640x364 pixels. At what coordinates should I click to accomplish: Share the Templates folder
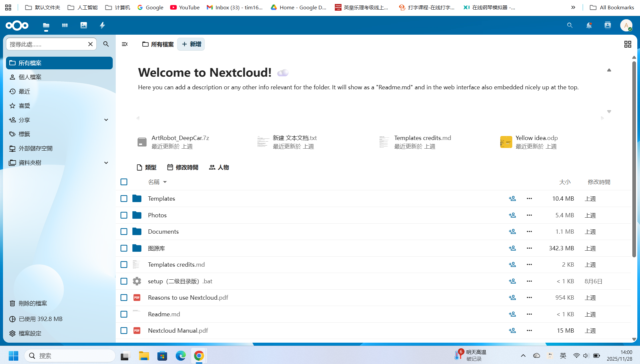512,199
